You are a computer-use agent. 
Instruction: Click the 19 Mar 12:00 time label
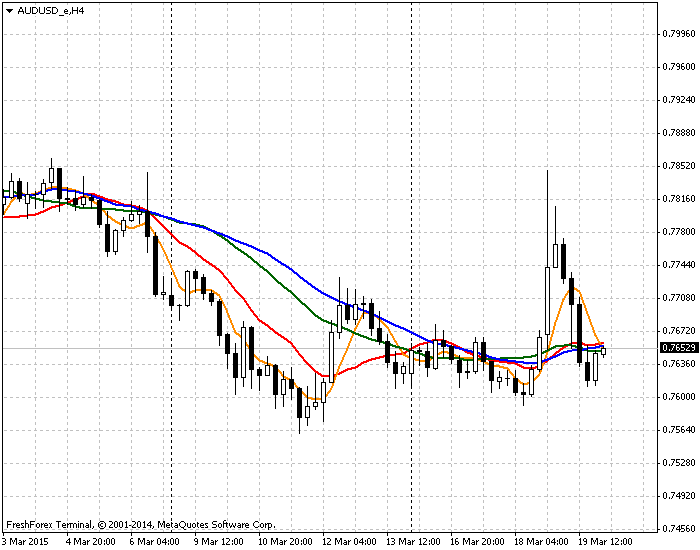point(606,542)
